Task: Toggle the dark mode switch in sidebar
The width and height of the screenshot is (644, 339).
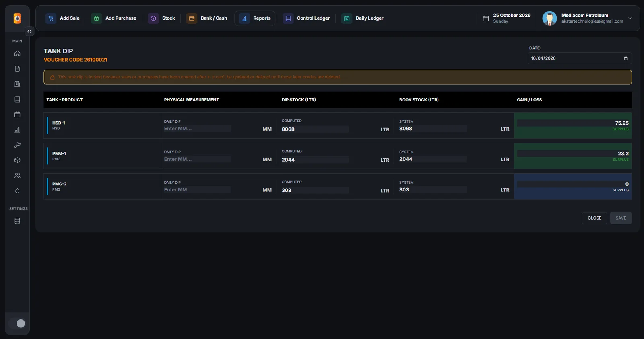Action: pos(17,323)
